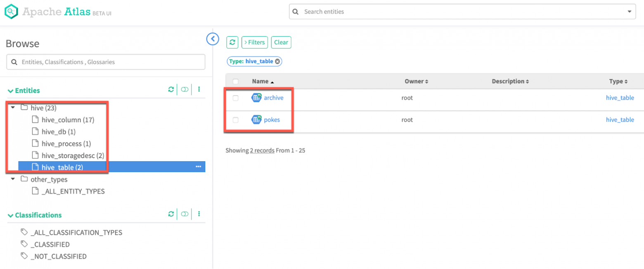Open the Filters button
The height and width of the screenshot is (269, 644).
point(255,42)
